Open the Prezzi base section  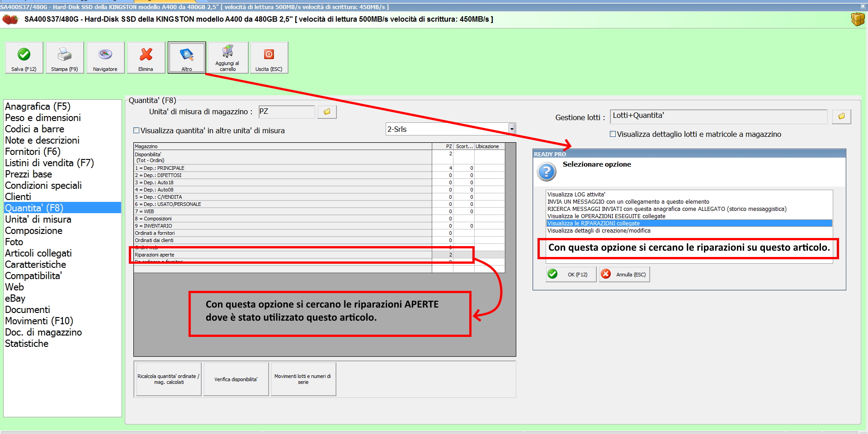click(28, 174)
